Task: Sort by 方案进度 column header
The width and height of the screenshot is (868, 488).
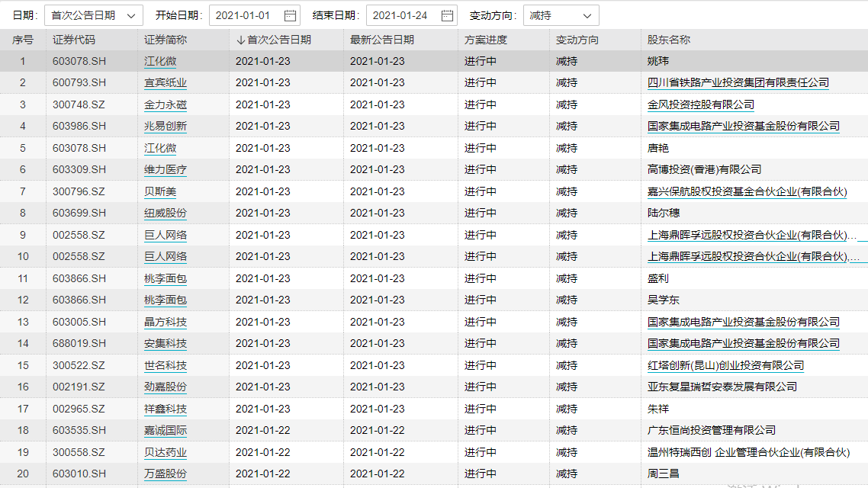Action: tap(485, 40)
